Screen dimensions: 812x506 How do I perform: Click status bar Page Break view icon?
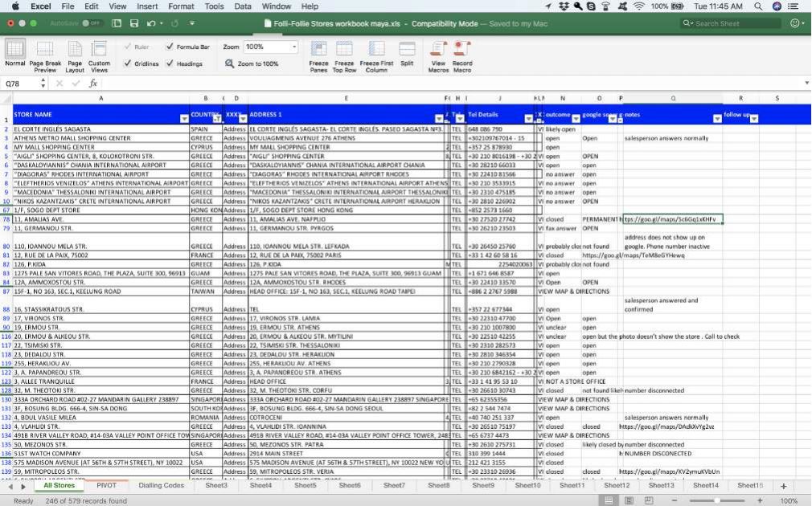(x=648, y=500)
